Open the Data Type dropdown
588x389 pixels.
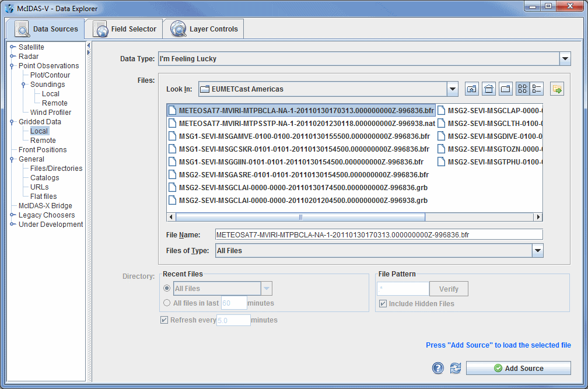[565, 58]
